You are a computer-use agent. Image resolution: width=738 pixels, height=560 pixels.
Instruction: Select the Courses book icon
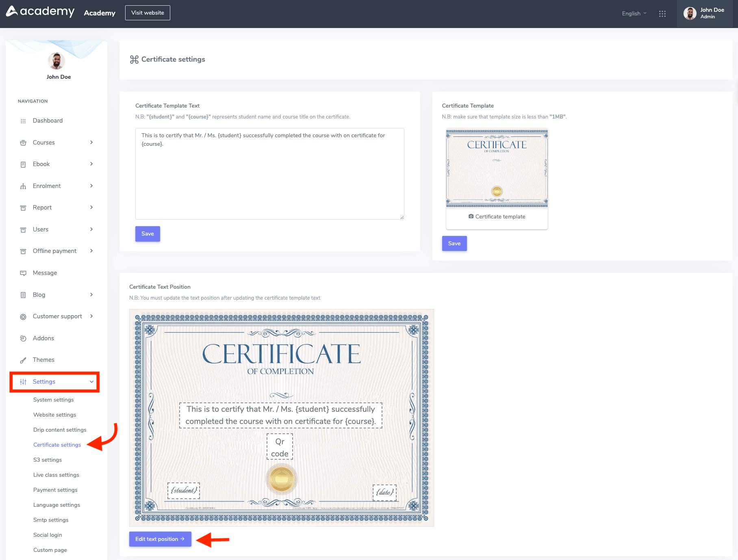coord(23,142)
